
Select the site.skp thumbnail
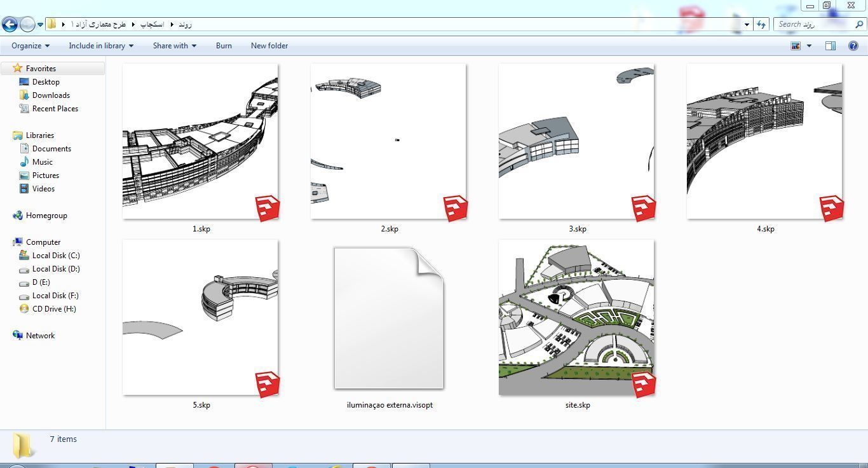576,317
